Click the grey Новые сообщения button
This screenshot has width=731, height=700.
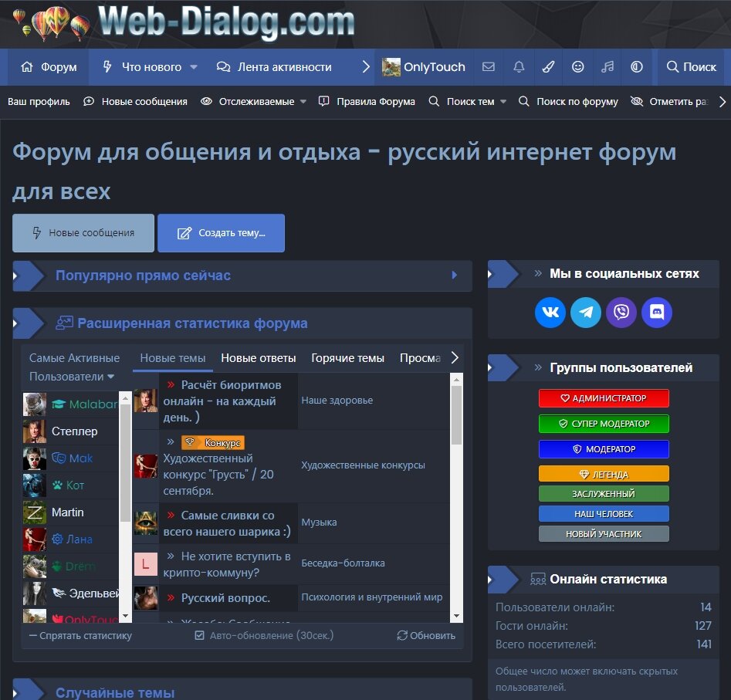83,233
